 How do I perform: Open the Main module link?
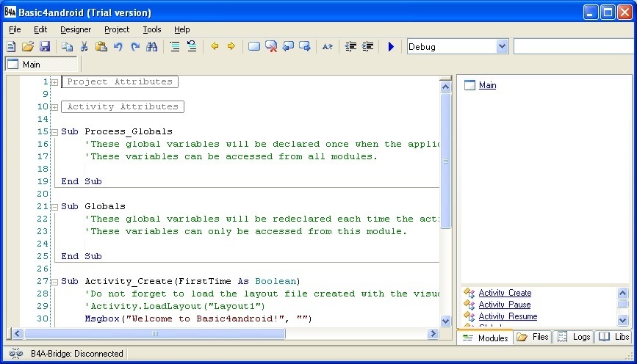(x=487, y=85)
